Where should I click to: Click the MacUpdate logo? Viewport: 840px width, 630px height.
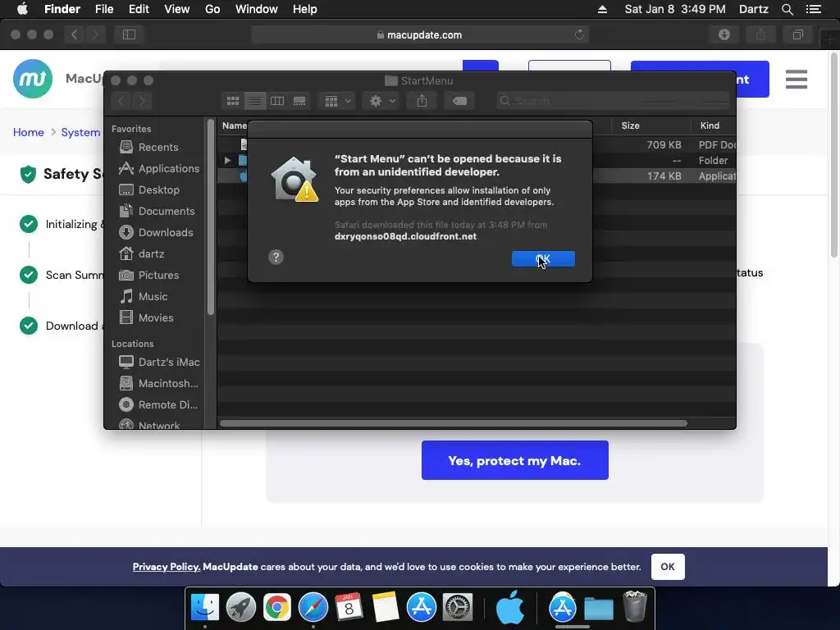coord(33,79)
